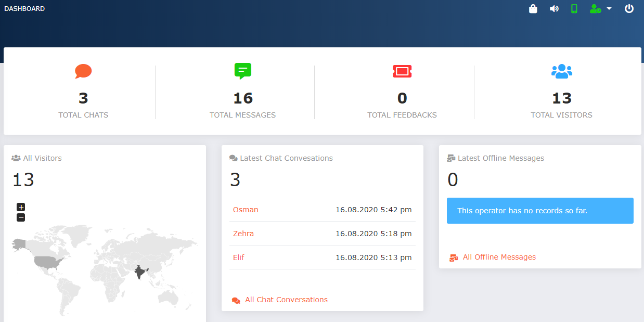Zoom in the visitor map
This screenshot has width=644, height=322.
pos(21,207)
